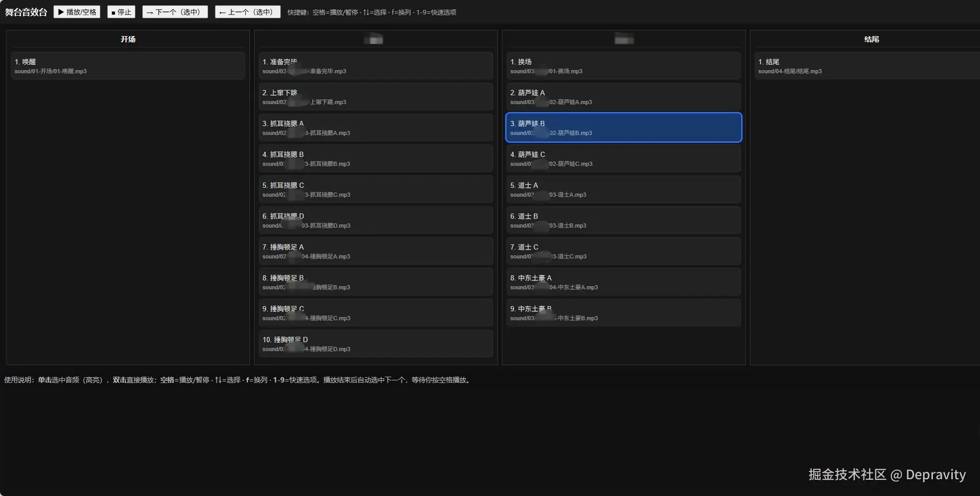Select the 结尾 ending sound
The image size is (980, 496).
click(x=865, y=65)
